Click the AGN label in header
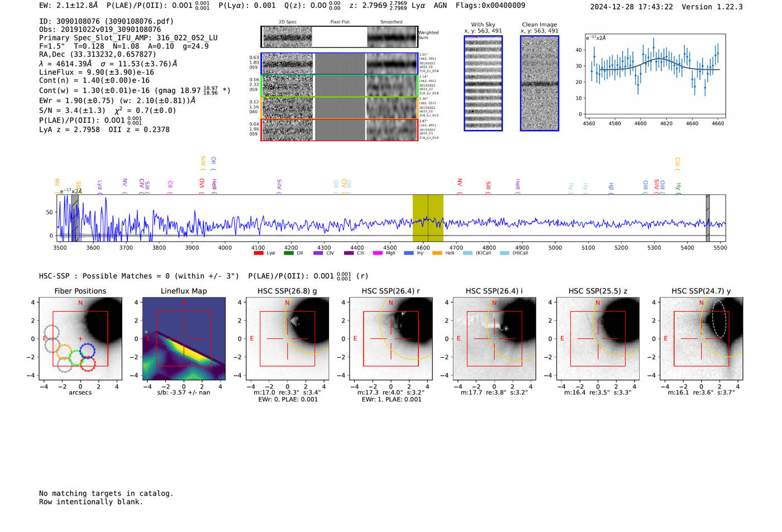 pyautogui.click(x=440, y=6)
